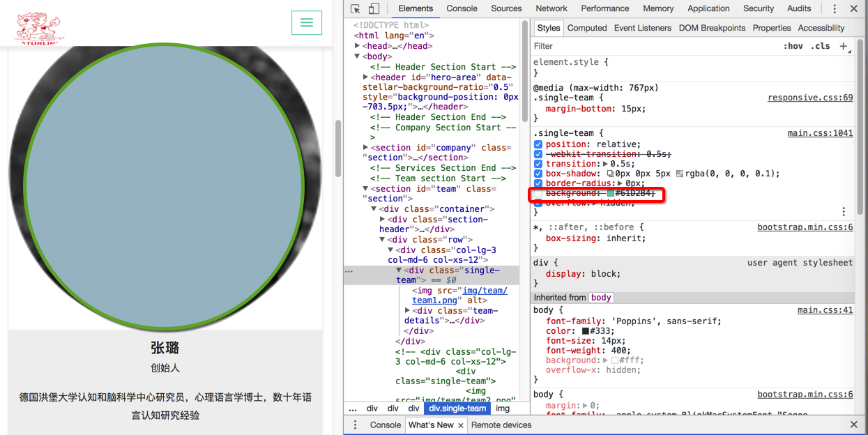
Task: Close the bottom drawer panel
Action: click(853, 425)
